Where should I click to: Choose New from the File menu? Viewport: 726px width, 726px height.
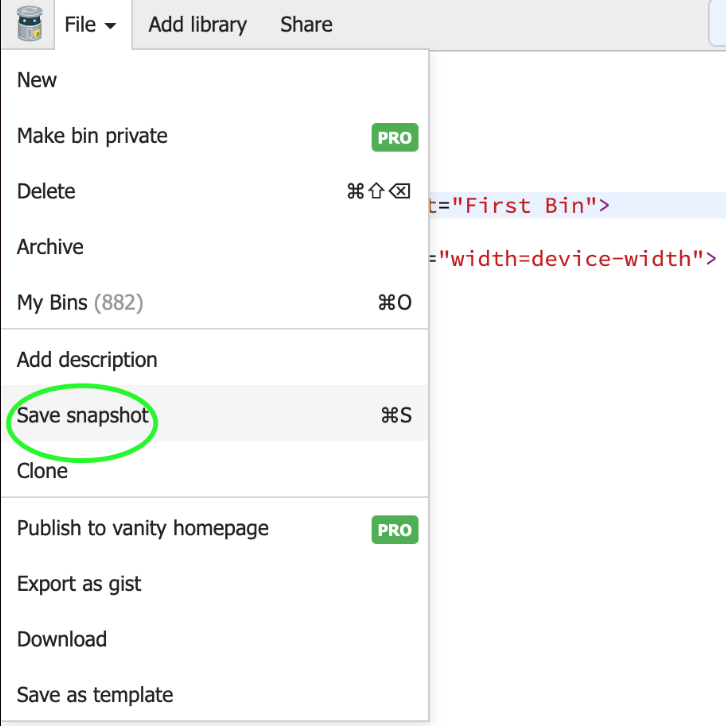click(x=215, y=80)
